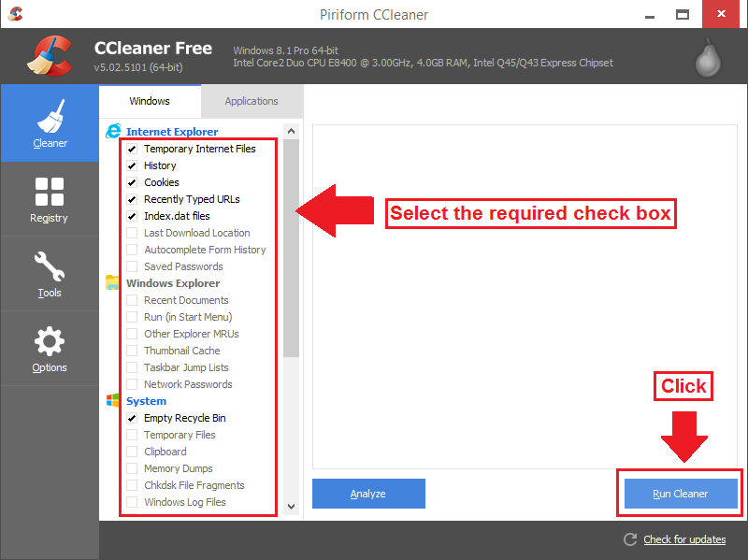Open the Cleaner section broom icon
Screen dimensions: 748x560
click(50, 116)
